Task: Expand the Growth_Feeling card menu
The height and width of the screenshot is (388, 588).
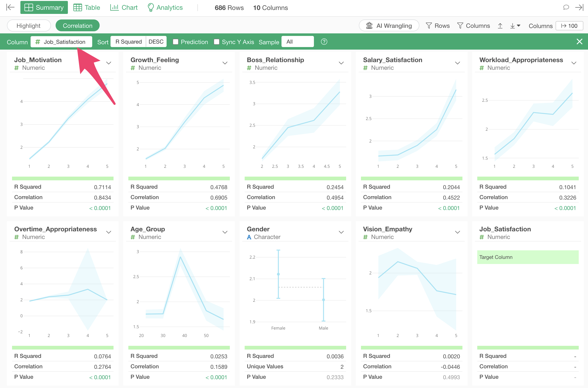Action: pos(225,63)
